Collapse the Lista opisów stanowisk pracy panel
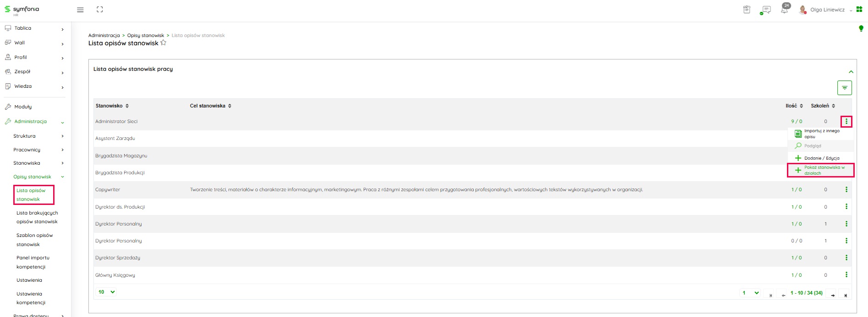The image size is (868, 317). 851,72
